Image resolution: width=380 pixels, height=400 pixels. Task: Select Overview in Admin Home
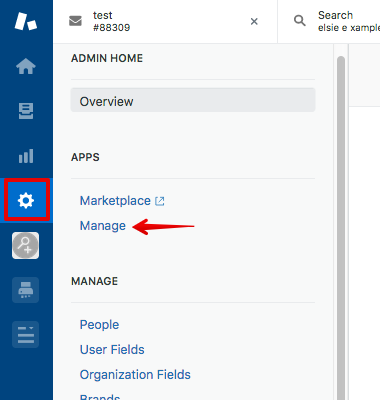click(x=193, y=100)
